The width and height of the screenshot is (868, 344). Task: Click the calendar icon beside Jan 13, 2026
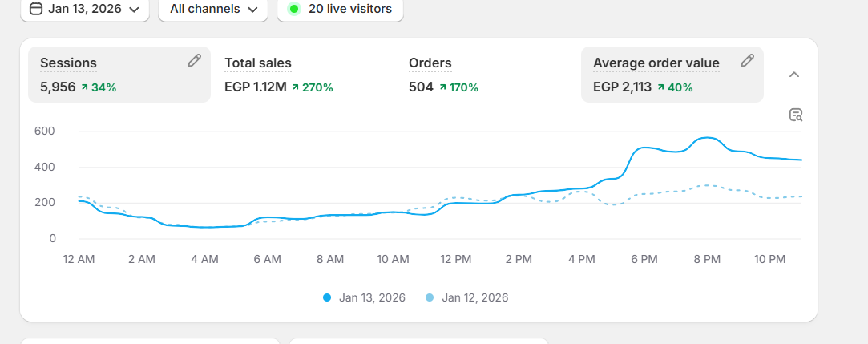pyautogui.click(x=35, y=10)
